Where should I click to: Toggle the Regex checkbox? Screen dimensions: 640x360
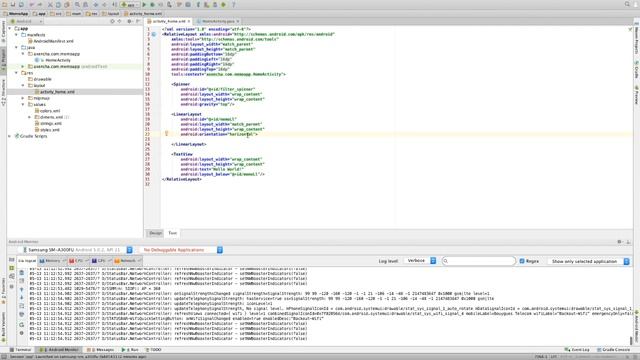click(x=522, y=261)
